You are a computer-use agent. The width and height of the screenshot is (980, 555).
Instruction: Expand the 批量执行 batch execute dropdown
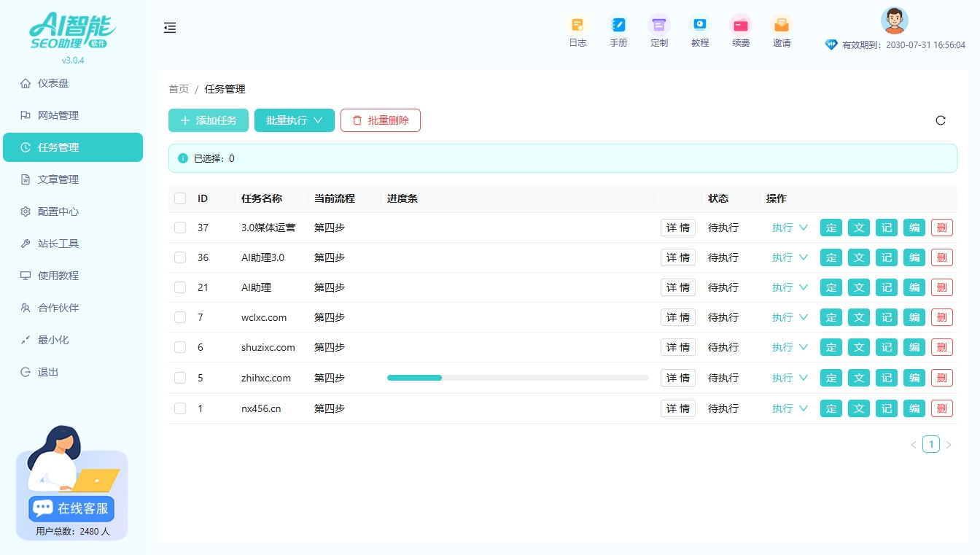tap(294, 120)
